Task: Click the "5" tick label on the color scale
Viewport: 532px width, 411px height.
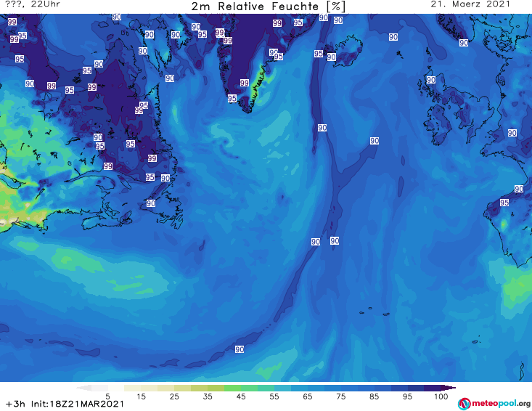Action: pyautogui.click(x=107, y=396)
